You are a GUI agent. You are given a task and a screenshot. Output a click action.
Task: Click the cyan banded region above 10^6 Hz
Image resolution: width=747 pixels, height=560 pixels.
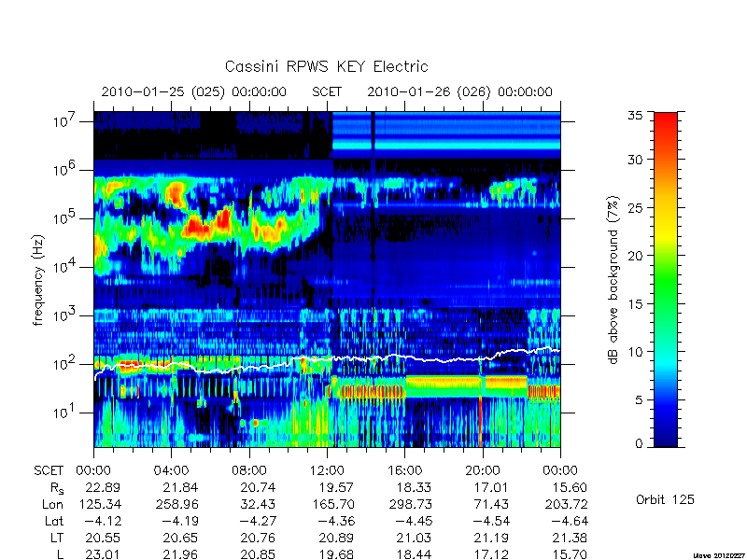[x=446, y=134]
